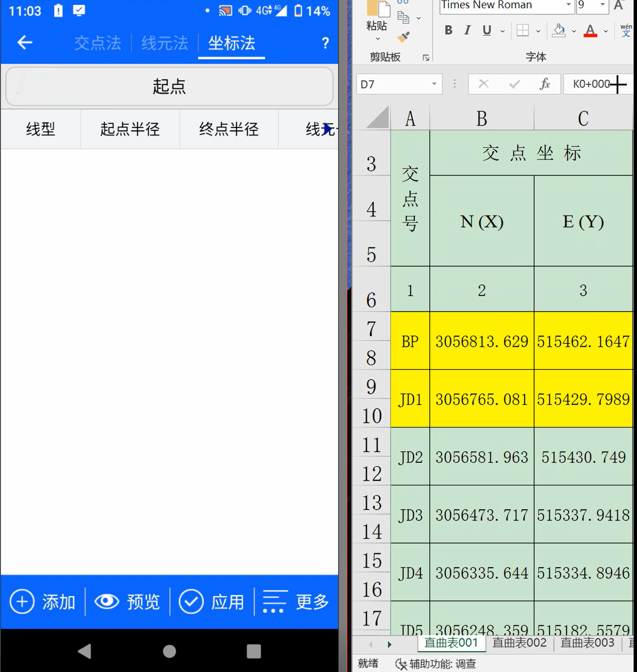Switch to sheet tab 直曲表001
The height and width of the screenshot is (672, 637).
(451, 643)
